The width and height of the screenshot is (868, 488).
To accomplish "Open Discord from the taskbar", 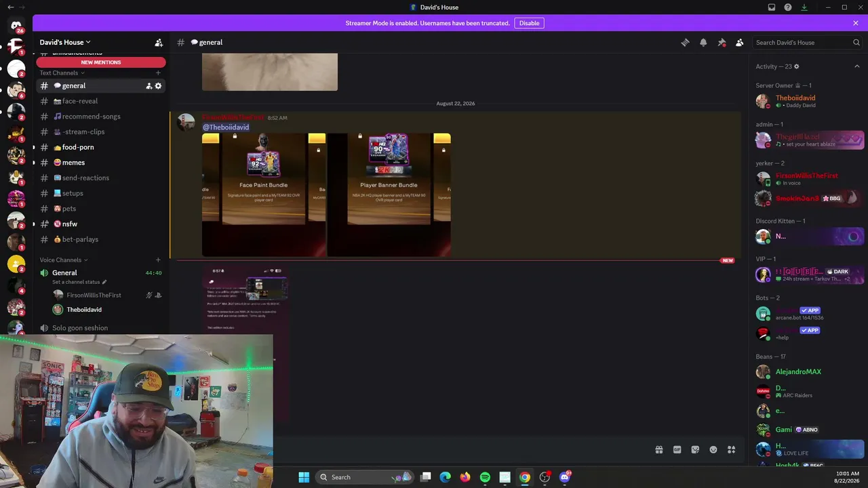I will pos(565,477).
